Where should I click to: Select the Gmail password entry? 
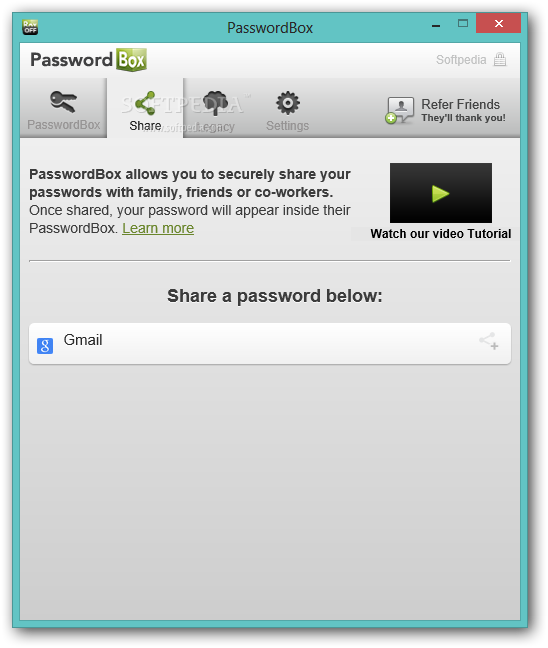270,343
